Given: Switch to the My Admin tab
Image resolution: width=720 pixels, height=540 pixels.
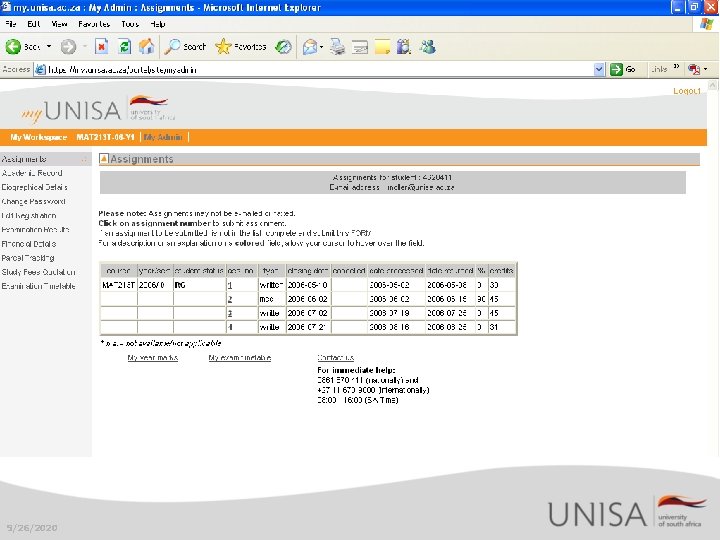Looking at the screenshot, I should [x=163, y=137].
